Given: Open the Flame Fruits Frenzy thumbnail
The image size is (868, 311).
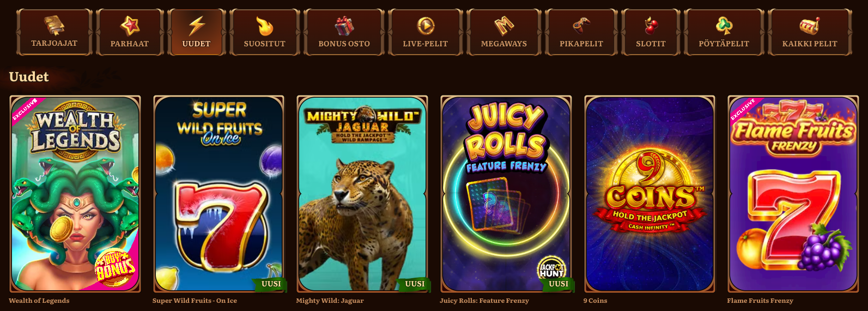Looking at the screenshot, I should click(x=793, y=194).
